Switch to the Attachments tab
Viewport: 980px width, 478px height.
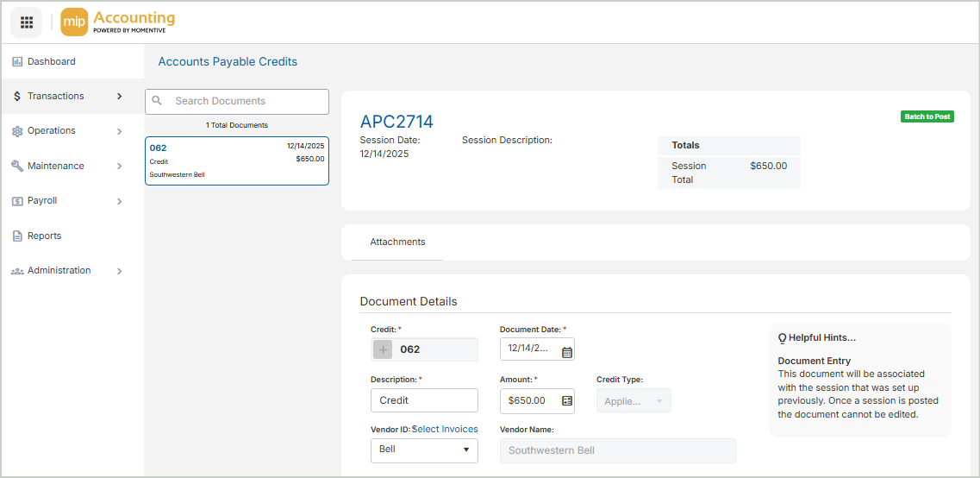click(x=397, y=242)
